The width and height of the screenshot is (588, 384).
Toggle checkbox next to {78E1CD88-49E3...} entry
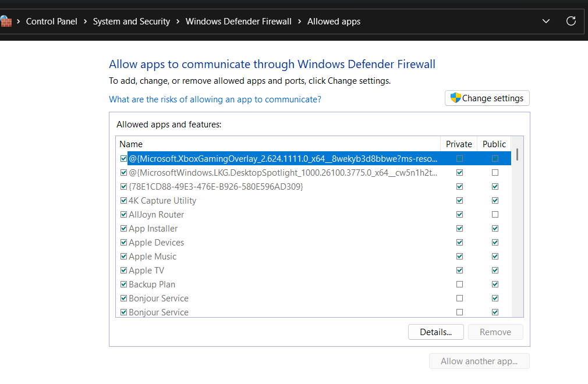point(123,186)
